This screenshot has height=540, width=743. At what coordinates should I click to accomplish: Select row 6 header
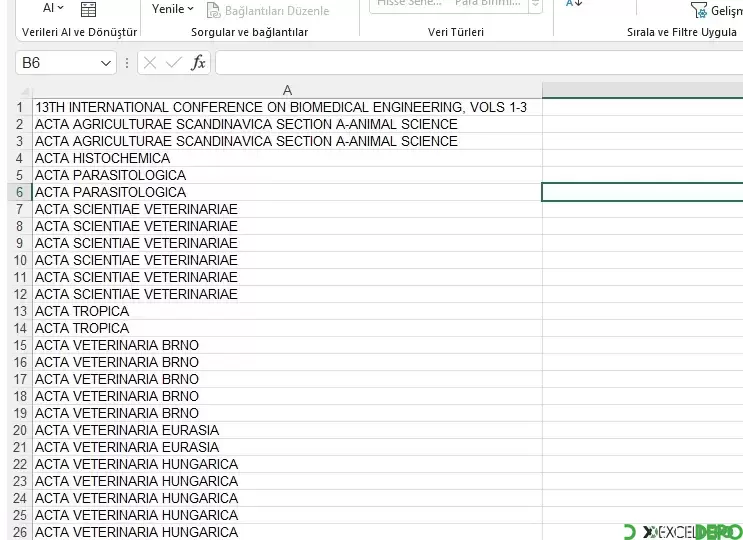coord(19,192)
